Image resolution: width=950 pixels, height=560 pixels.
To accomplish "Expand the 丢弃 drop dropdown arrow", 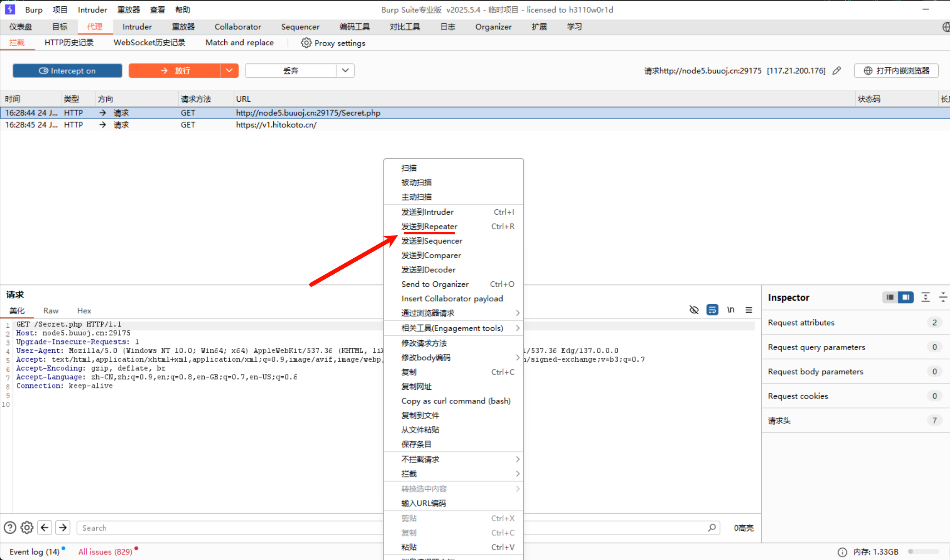I will tap(345, 71).
